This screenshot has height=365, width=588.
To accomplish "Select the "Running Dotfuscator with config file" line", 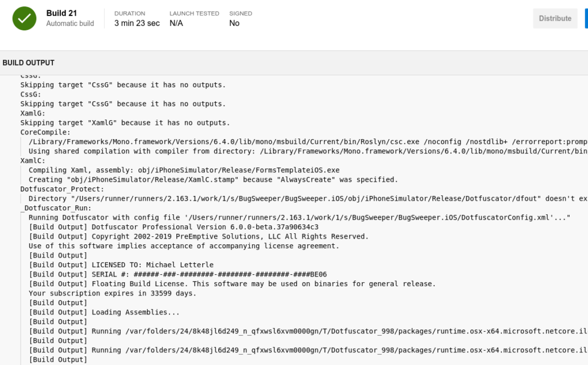I will coord(299,217).
